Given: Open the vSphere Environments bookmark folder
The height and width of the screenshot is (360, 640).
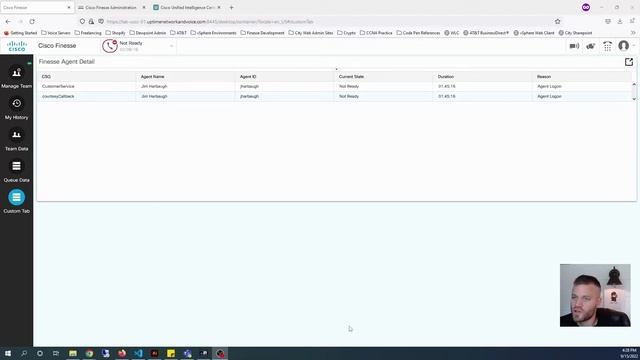Looking at the screenshot, I should [213, 33].
